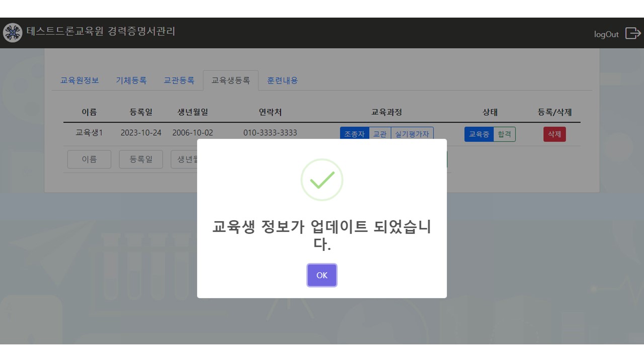Click the 이름 input field

(x=89, y=159)
